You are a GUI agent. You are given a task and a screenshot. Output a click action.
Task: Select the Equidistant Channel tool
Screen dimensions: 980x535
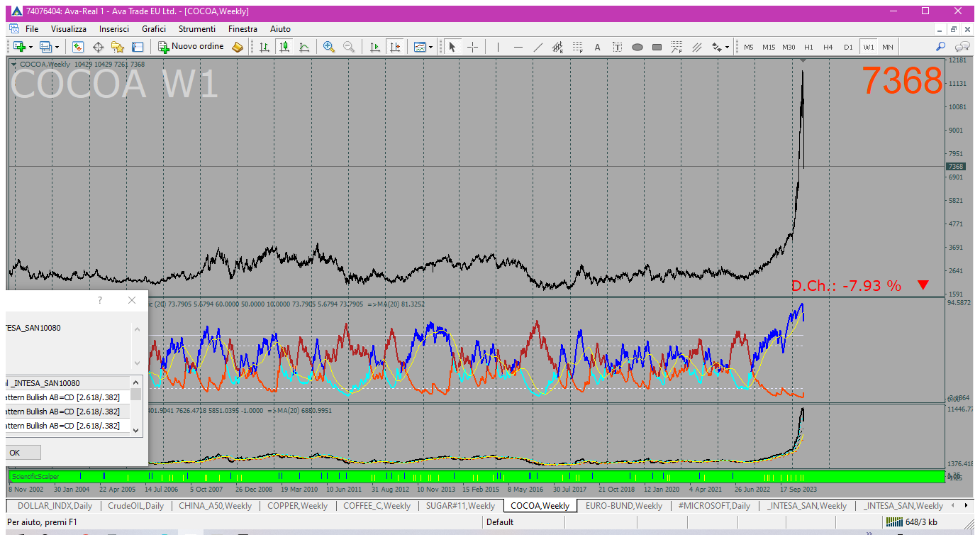pos(558,47)
